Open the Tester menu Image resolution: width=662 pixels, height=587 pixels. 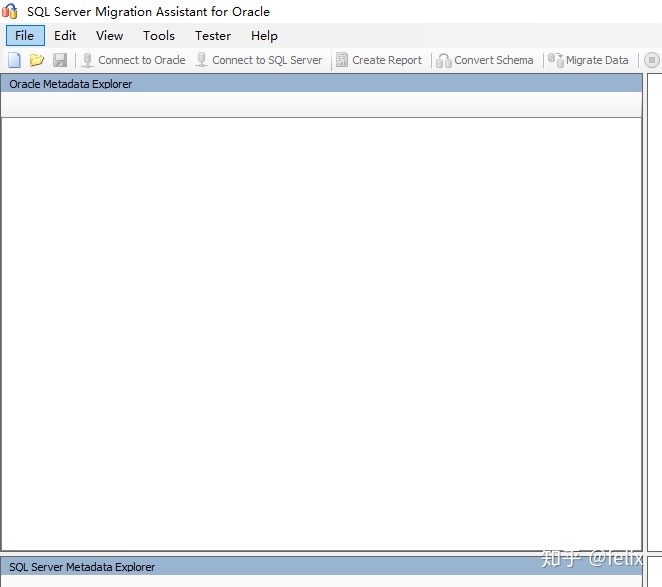coord(213,35)
